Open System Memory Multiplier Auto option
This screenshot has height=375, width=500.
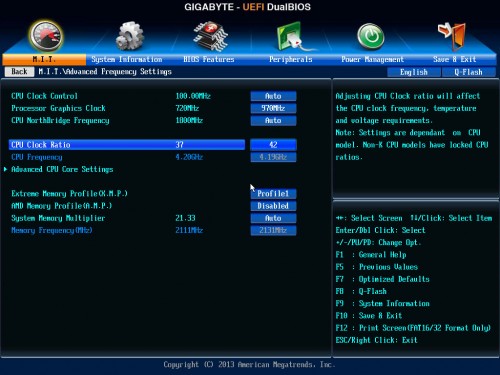(x=273, y=218)
